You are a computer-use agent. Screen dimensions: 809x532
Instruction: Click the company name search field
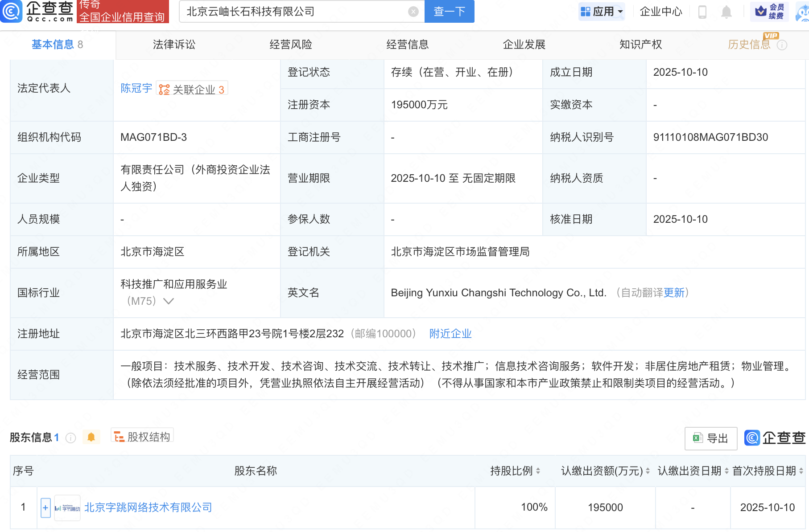pyautogui.click(x=294, y=12)
